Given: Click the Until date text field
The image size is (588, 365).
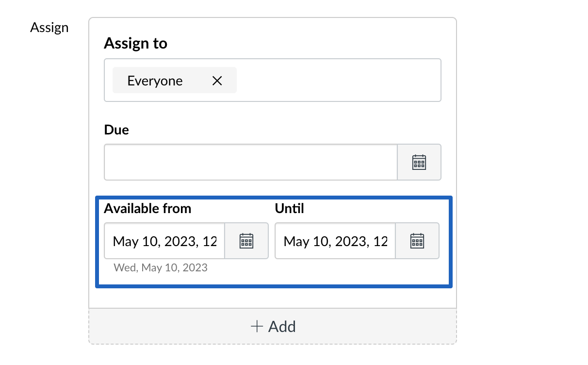Looking at the screenshot, I should pos(335,241).
